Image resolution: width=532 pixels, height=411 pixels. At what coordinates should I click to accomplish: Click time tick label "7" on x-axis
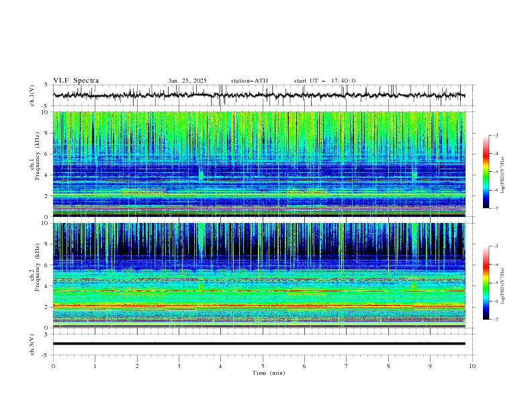coord(347,366)
